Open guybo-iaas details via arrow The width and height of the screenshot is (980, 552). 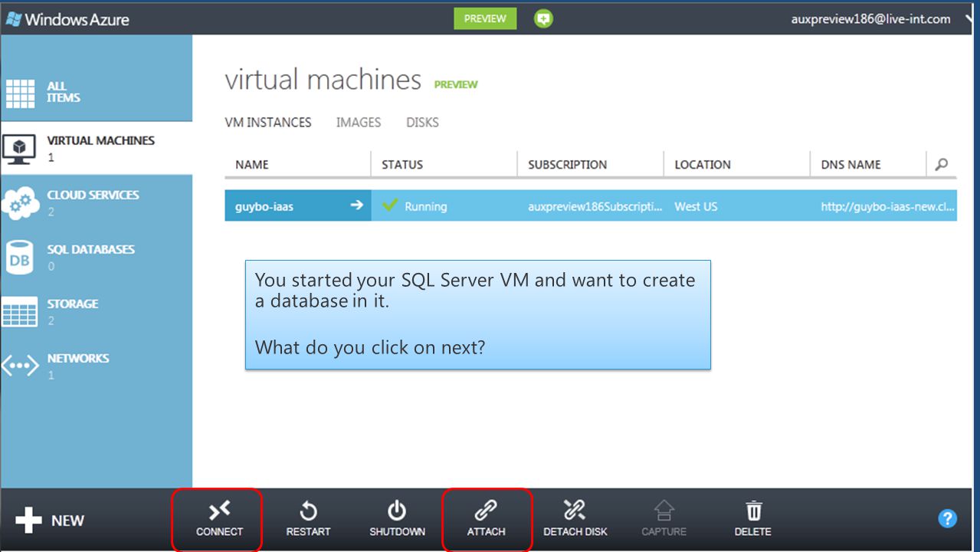pos(356,205)
